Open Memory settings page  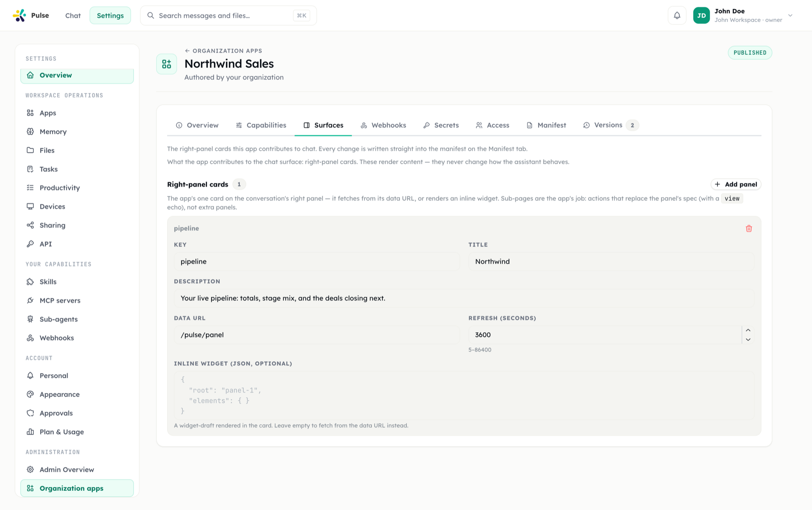[x=77, y=132]
